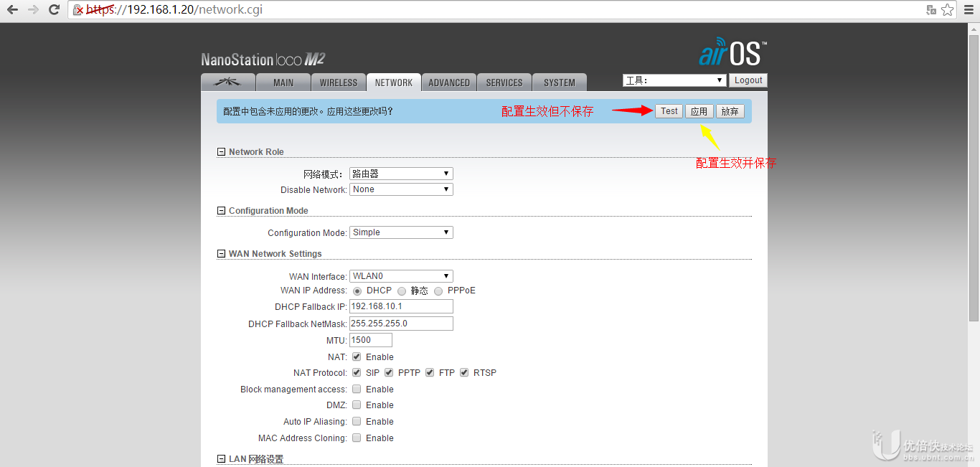The image size is (980, 467).
Task: Toggle the PPTP NAT protocol checkbox
Action: pyautogui.click(x=389, y=372)
